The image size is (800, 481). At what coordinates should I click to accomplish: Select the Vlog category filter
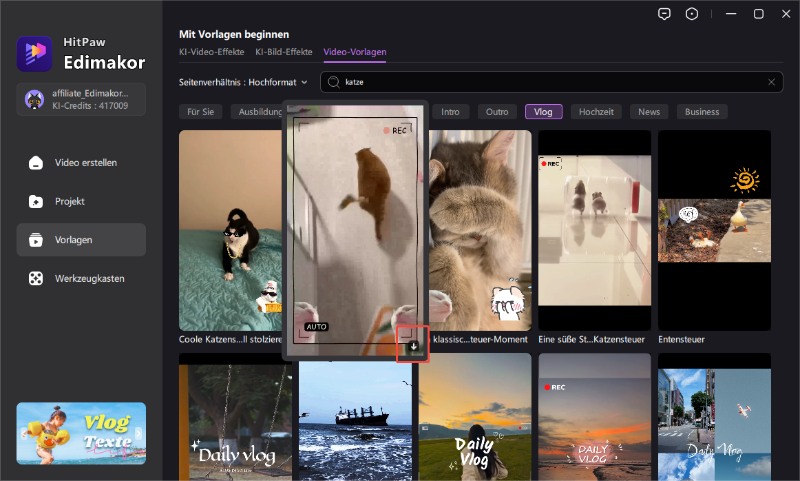tap(543, 111)
